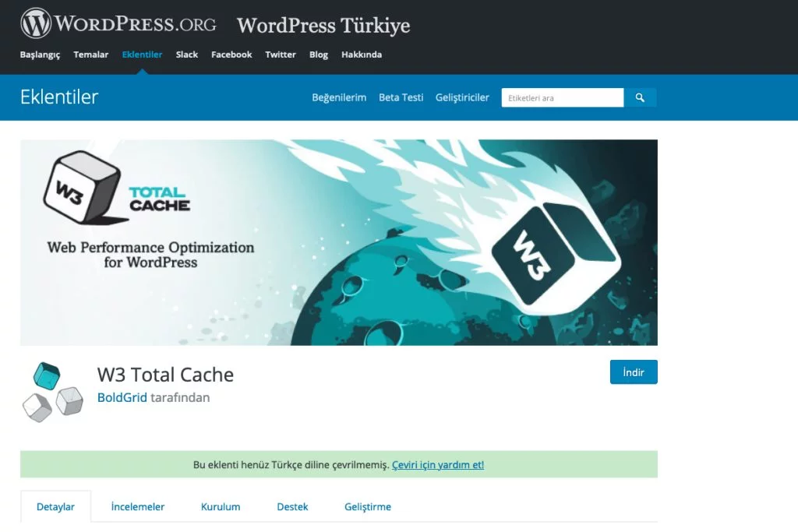Click the W3 Total Cache banner image

pyautogui.click(x=338, y=242)
